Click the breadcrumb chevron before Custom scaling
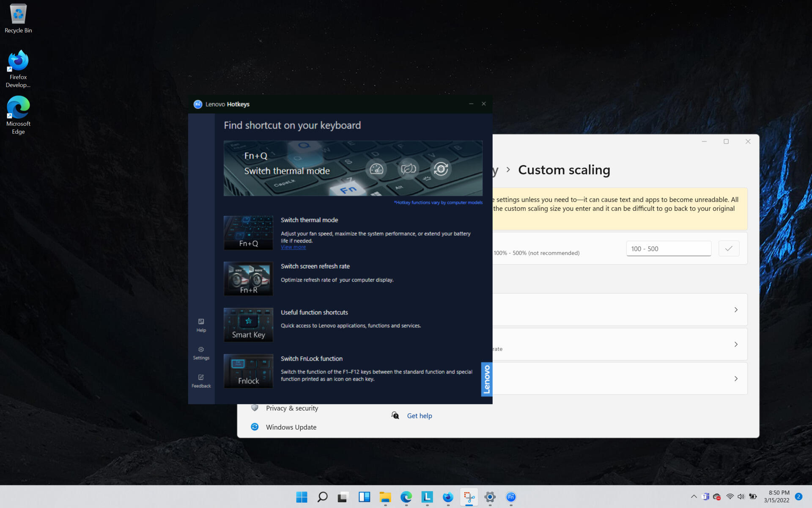Screen dimensions: 812x508 click(x=508, y=170)
